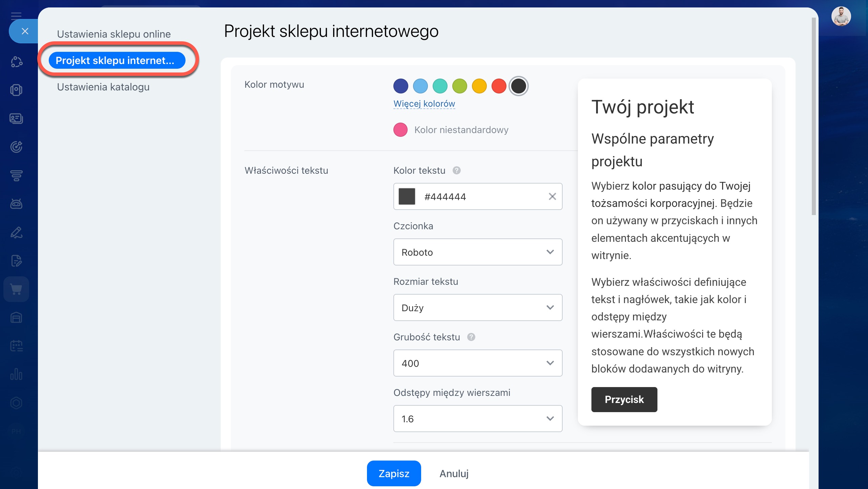Click help icon next to Kolor tekstu
This screenshot has width=868, height=489.
point(456,170)
